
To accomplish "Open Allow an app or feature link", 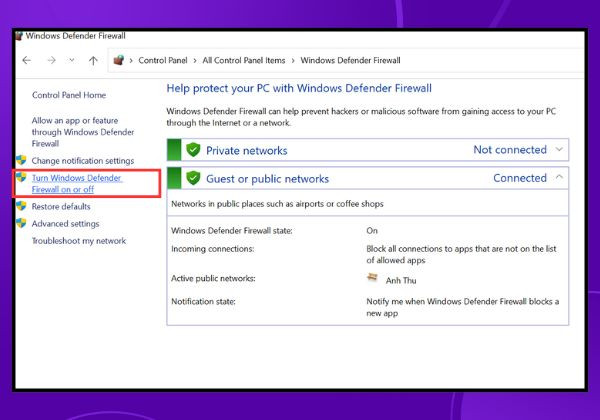I will pos(83,132).
